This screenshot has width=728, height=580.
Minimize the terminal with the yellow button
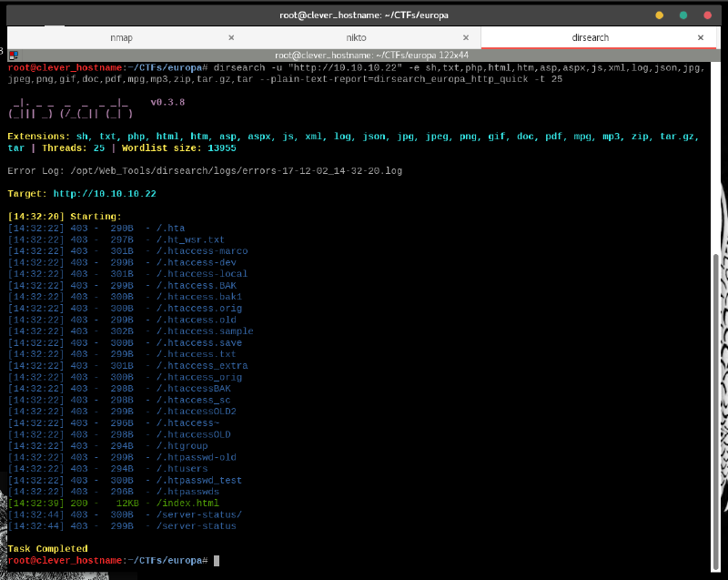pyautogui.click(x=660, y=15)
